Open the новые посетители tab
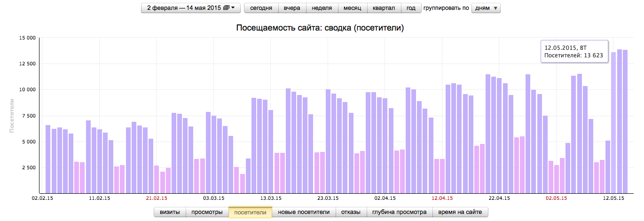Screen dimensions: 644x221 click(304, 212)
